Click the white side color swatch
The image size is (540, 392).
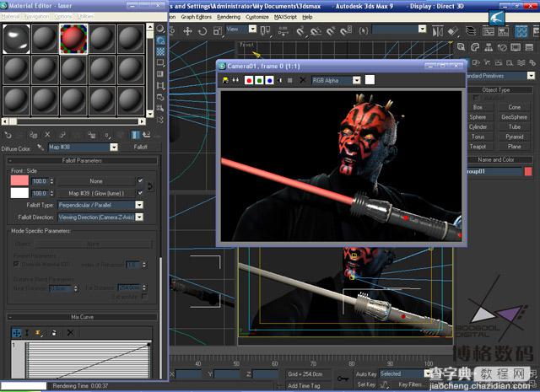19,193
